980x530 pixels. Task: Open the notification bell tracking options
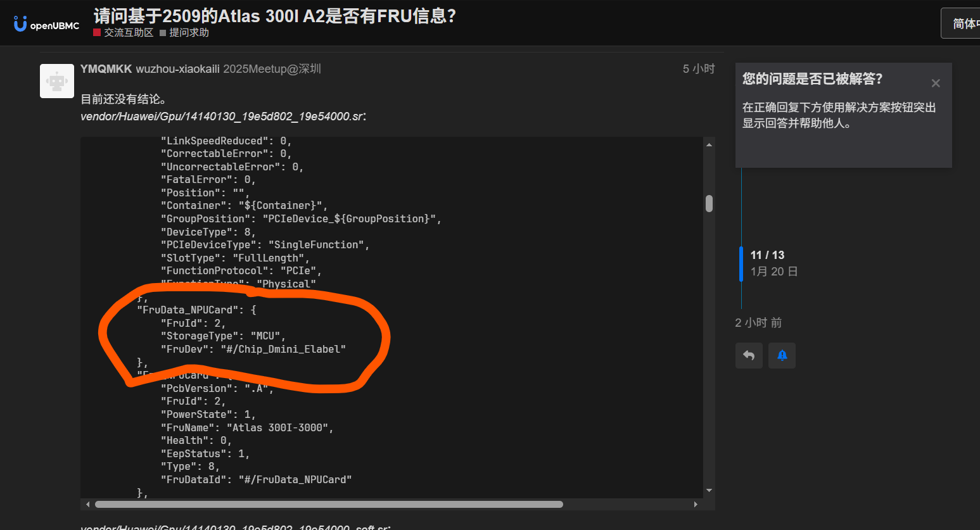click(x=782, y=355)
